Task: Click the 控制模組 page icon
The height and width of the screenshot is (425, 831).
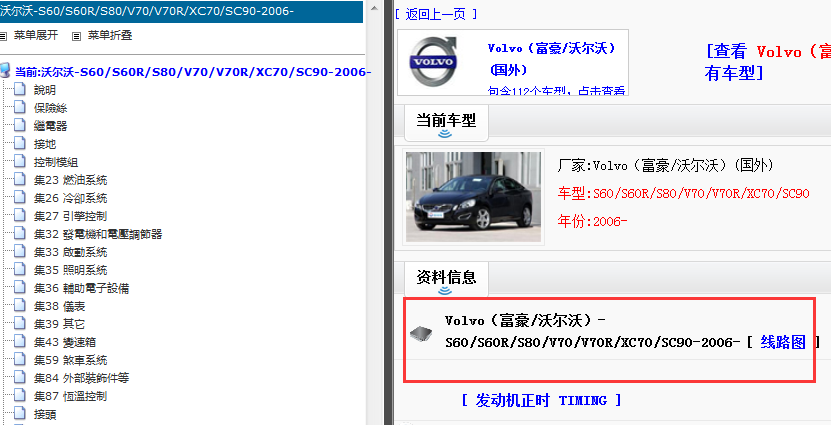Action: (20, 161)
